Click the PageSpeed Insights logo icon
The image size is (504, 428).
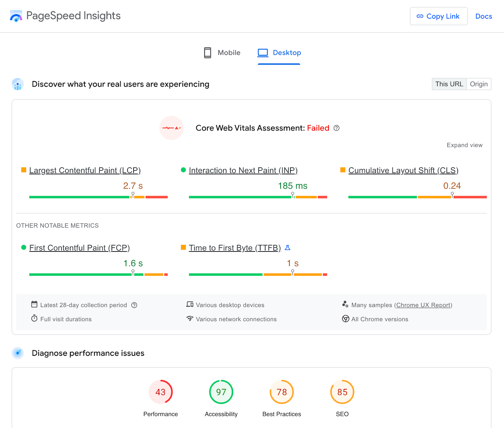tap(16, 16)
